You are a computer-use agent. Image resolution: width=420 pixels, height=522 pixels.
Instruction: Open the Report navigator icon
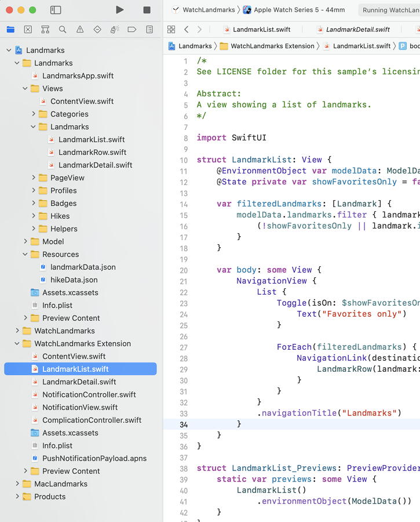(149, 30)
